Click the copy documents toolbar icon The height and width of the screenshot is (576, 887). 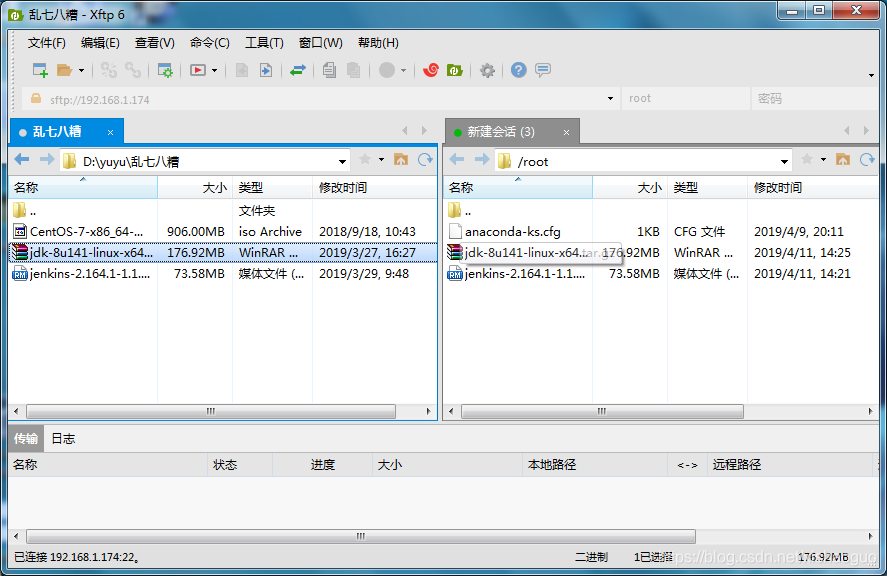(x=329, y=70)
